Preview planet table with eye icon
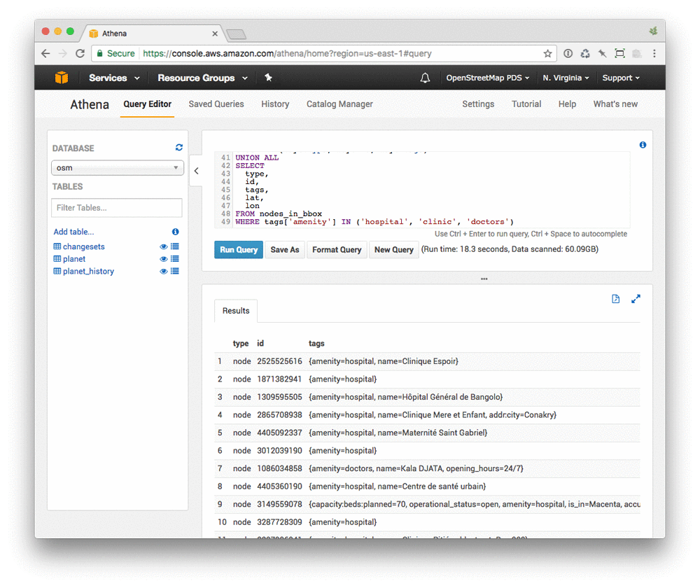 (x=164, y=259)
